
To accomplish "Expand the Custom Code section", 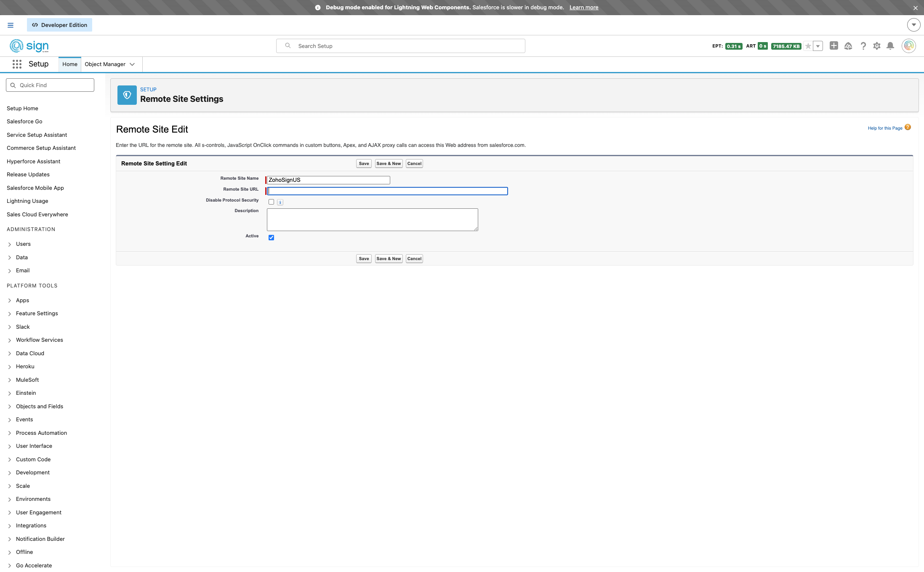I will [10, 460].
